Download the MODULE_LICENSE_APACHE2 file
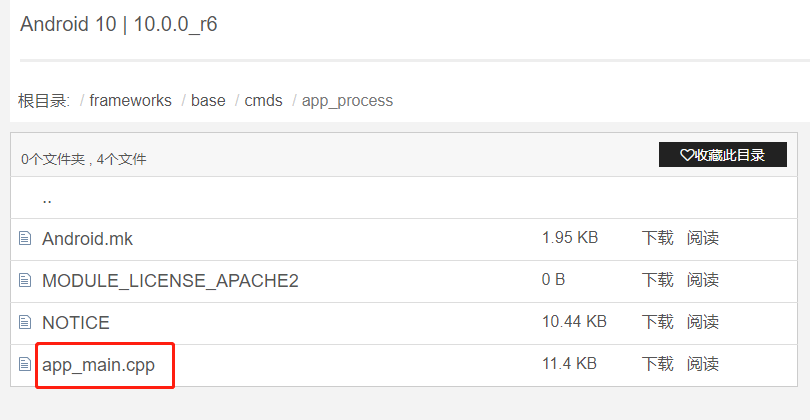The width and height of the screenshot is (810, 420). coord(657,280)
